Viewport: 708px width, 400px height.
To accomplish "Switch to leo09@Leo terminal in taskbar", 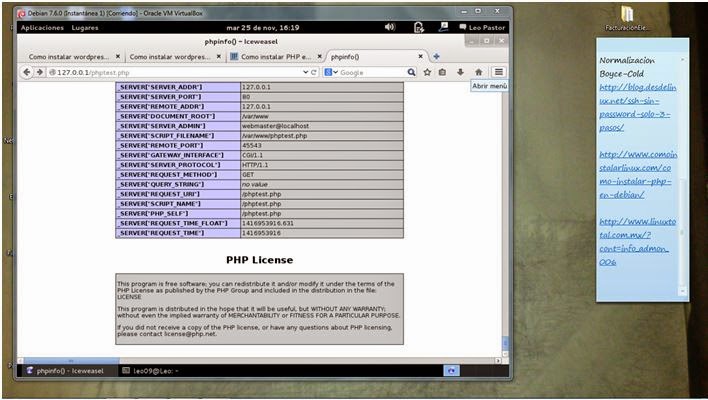I will click(x=151, y=371).
